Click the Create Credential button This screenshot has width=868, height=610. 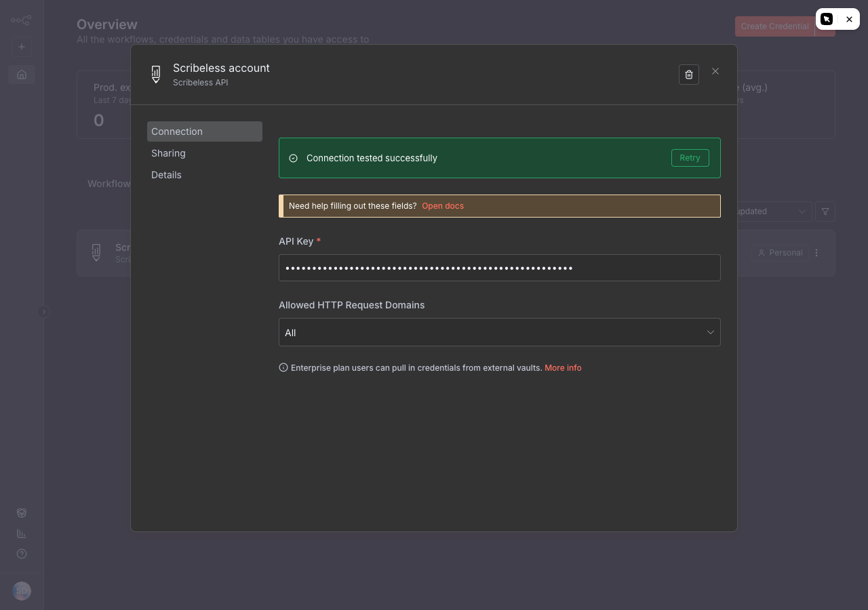775,26
